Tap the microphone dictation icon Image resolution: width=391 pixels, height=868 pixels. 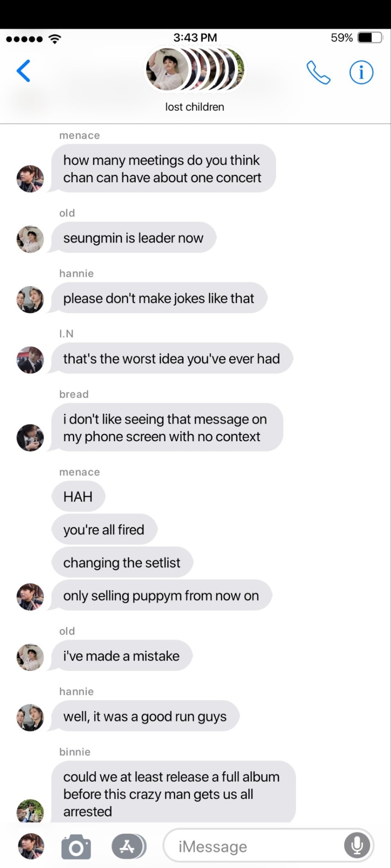pos(357,845)
